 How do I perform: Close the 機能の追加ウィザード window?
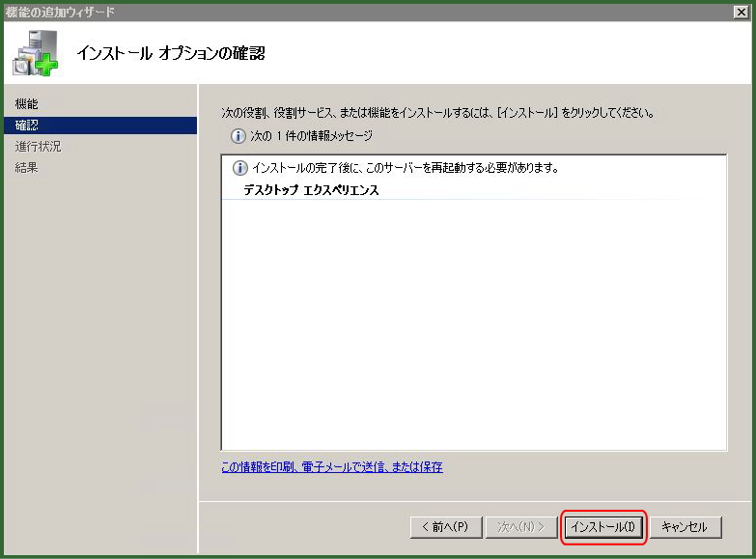click(741, 12)
